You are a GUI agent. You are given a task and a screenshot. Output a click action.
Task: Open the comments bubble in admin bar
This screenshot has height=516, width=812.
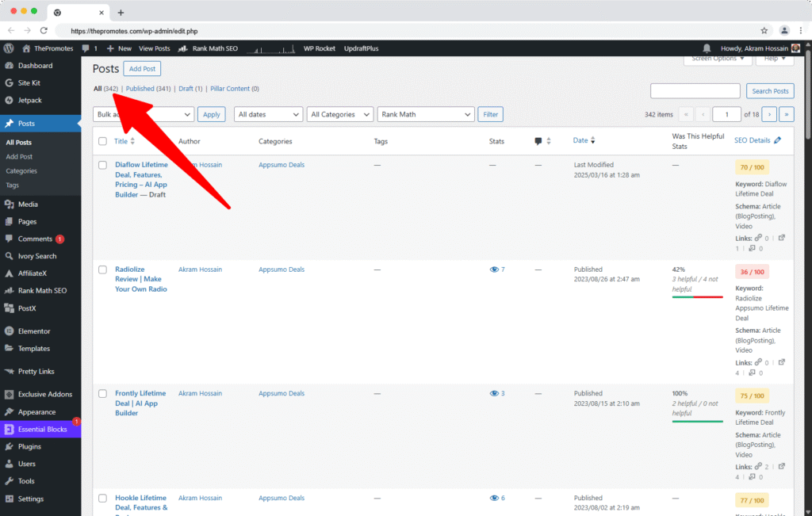pos(86,48)
